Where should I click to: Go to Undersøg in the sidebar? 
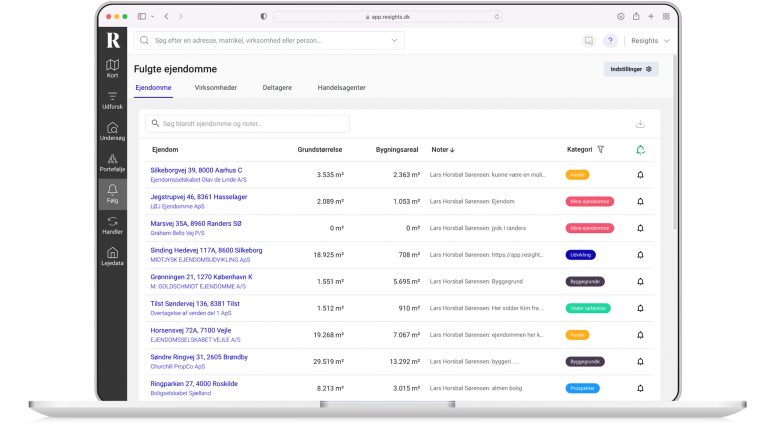[x=113, y=131]
